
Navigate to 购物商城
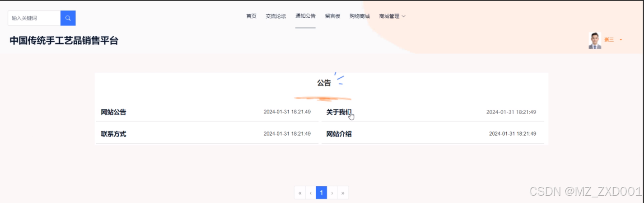coord(359,16)
